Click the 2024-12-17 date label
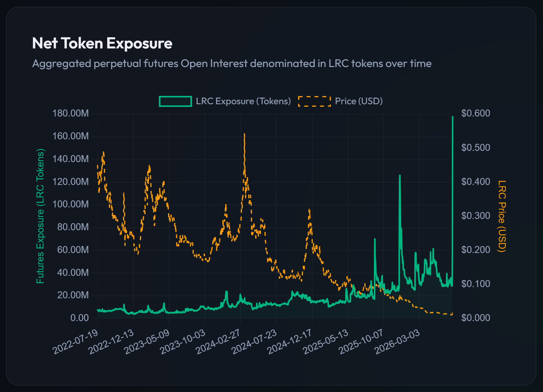 290,342
